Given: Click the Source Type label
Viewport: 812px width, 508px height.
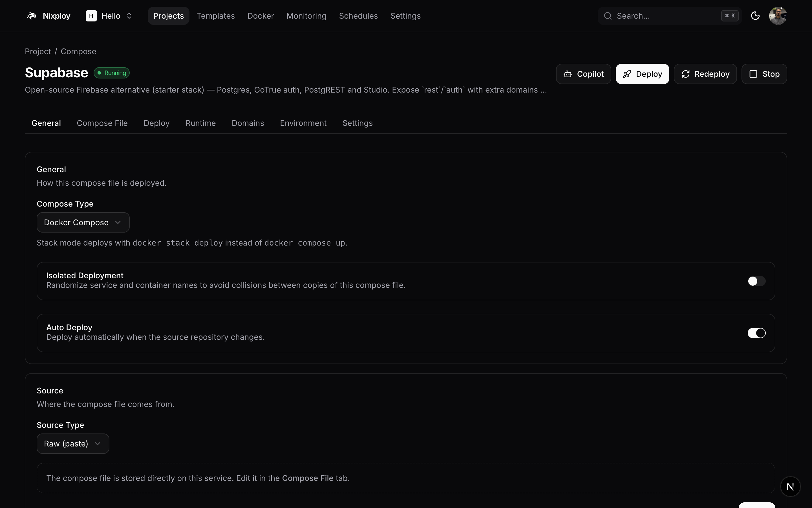Looking at the screenshot, I should [x=60, y=425].
